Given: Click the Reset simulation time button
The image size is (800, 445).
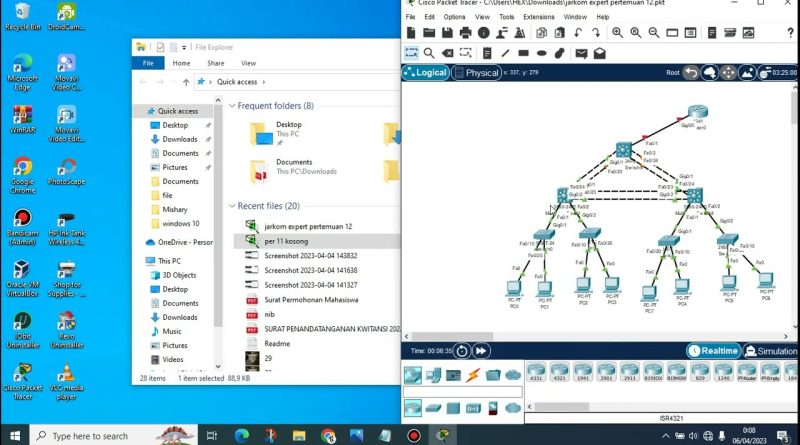Looking at the screenshot, I should [462, 351].
